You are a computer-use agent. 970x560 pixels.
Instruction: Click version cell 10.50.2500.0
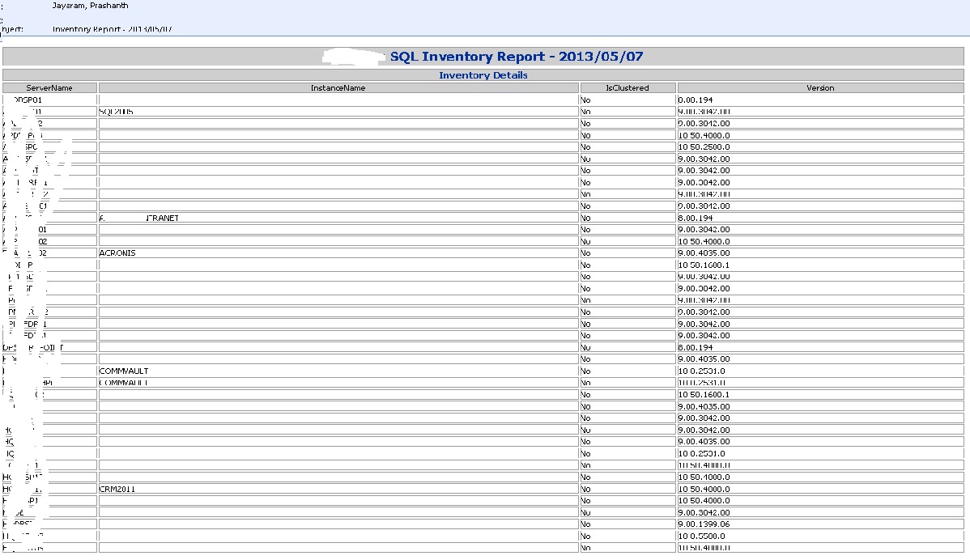[x=704, y=147]
